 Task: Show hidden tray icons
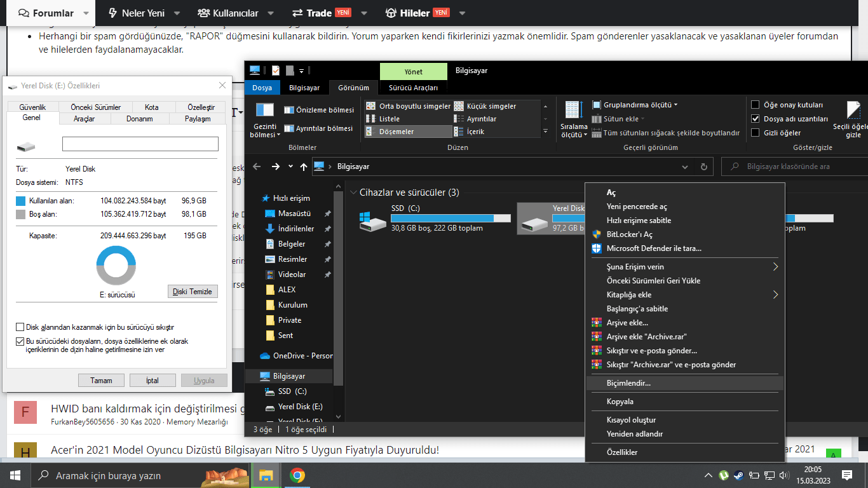pos(709,475)
